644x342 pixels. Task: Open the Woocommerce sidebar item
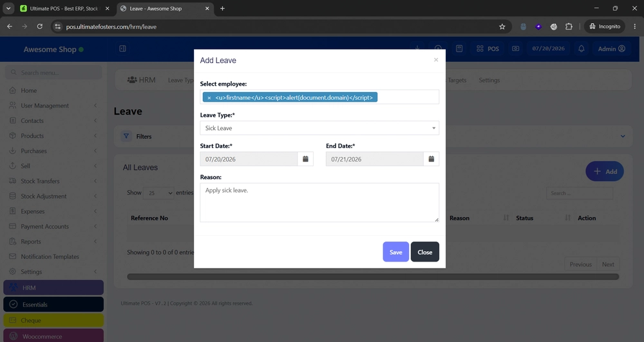coord(53,336)
